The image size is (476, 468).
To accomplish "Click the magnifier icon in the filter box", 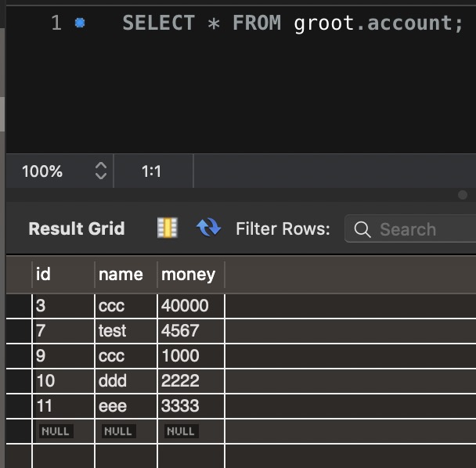I will [x=362, y=229].
